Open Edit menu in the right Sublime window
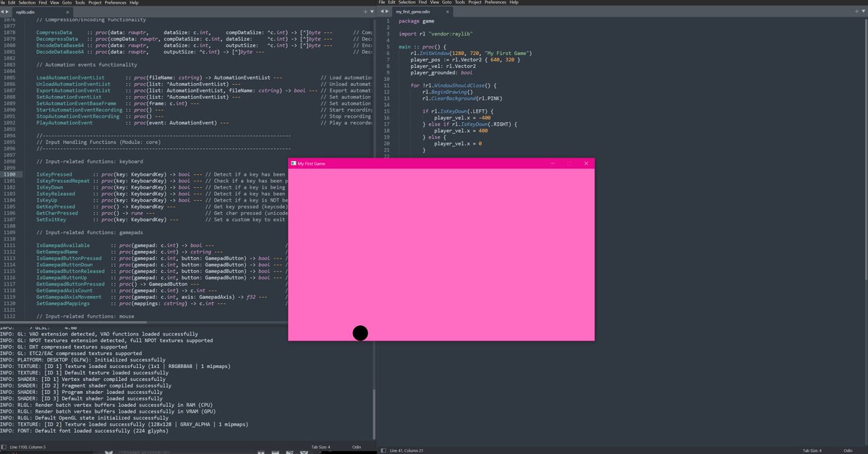 pos(393,2)
